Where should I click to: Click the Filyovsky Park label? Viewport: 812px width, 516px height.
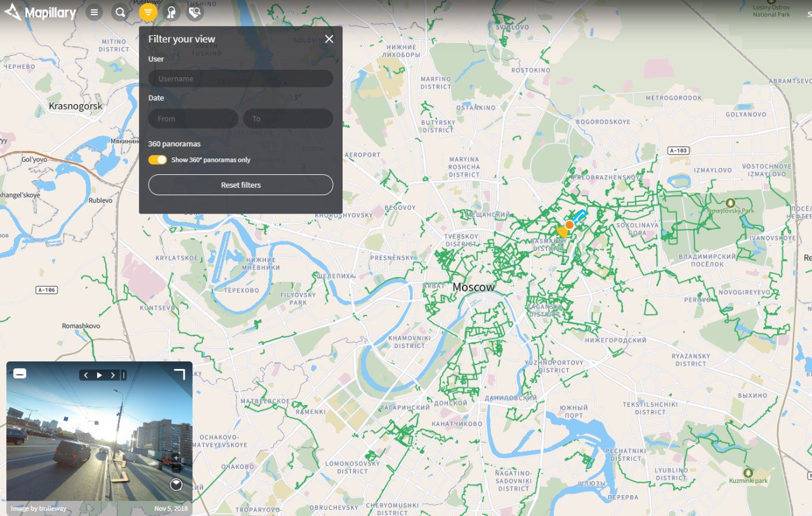[x=298, y=299]
